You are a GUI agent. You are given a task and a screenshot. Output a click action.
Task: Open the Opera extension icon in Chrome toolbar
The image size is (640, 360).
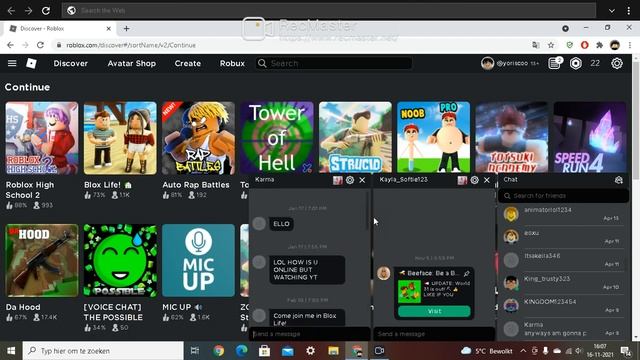click(x=584, y=45)
